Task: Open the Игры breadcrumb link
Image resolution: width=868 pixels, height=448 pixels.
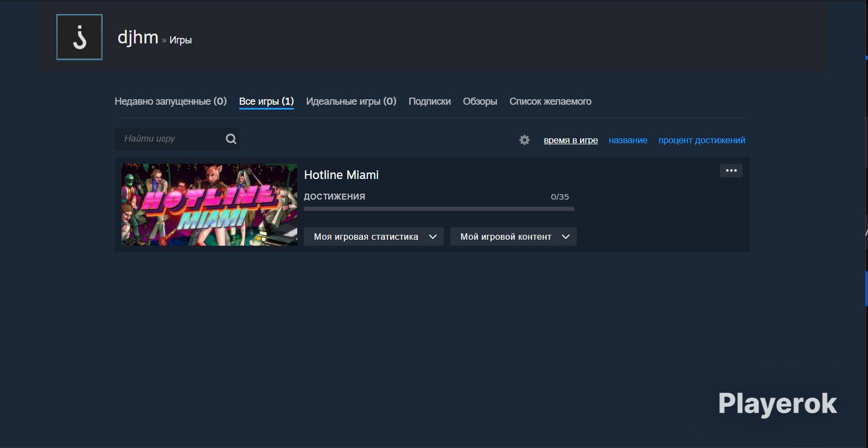Action: pyautogui.click(x=181, y=40)
